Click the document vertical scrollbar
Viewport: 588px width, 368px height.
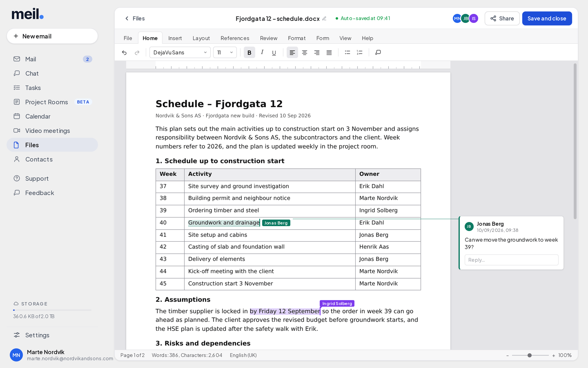575,141
